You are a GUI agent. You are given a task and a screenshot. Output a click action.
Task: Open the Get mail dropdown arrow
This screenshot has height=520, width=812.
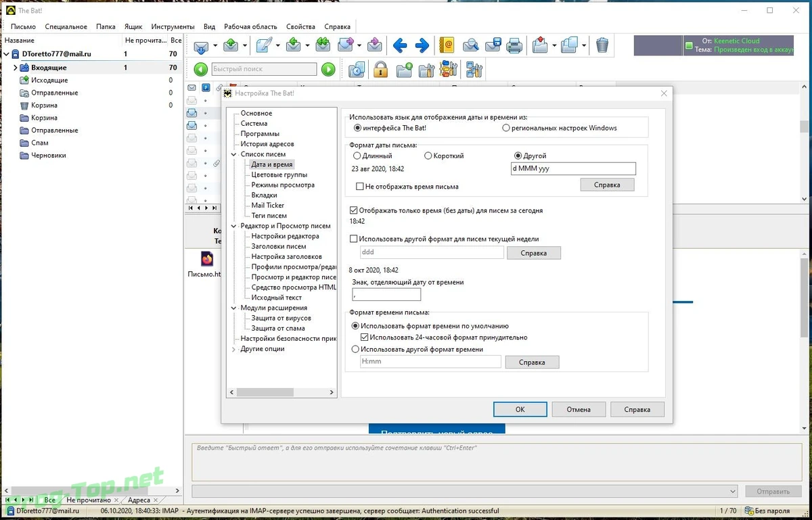[x=215, y=46]
